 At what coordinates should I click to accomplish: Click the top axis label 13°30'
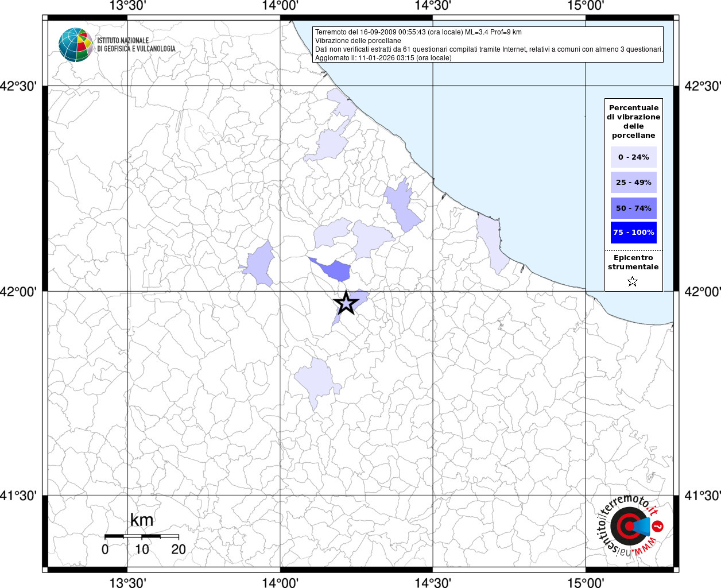point(127,6)
